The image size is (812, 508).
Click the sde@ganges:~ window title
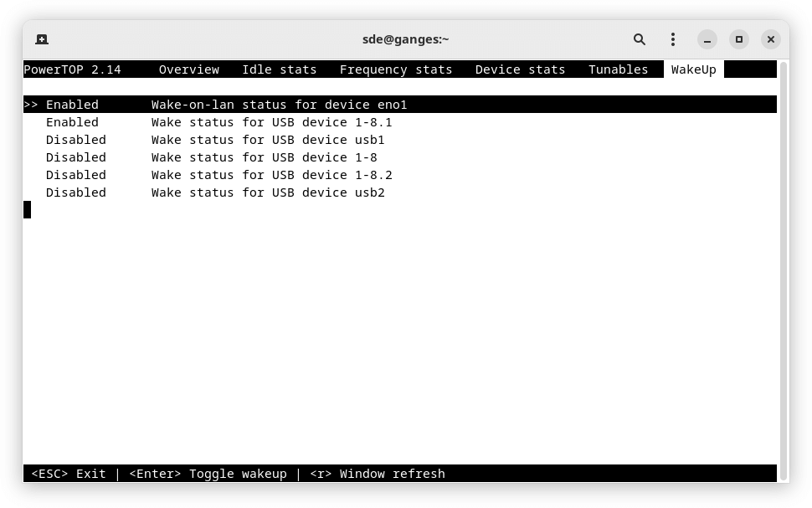(x=405, y=39)
